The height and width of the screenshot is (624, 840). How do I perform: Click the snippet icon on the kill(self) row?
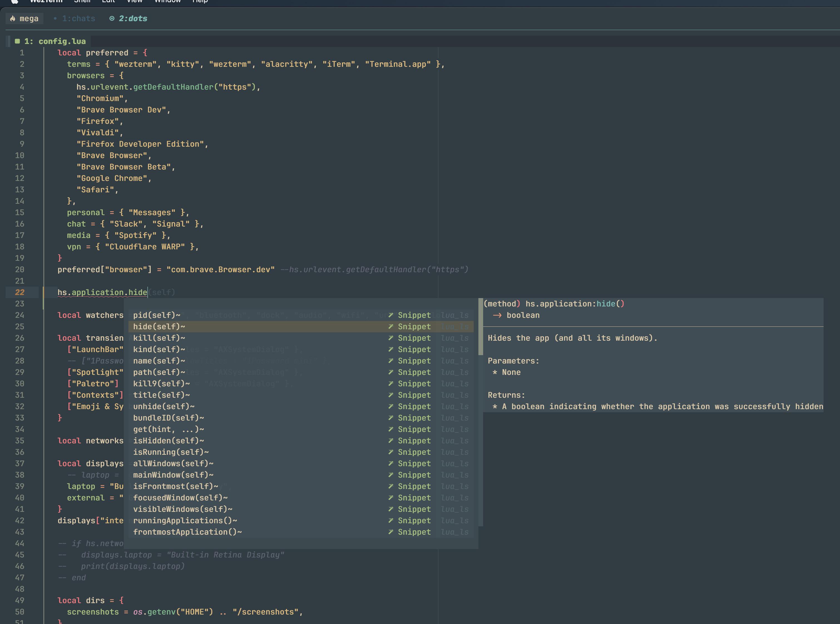click(391, 338)
